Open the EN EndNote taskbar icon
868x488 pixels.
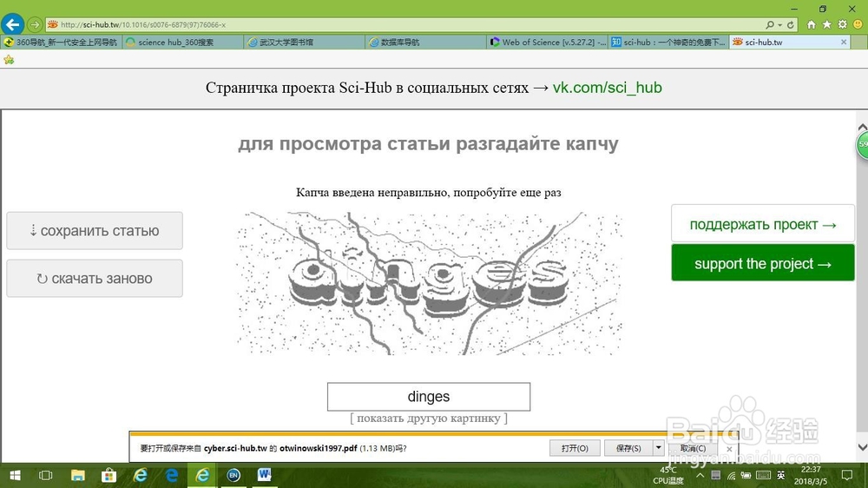pyautogui.click(x=233, y=475)
